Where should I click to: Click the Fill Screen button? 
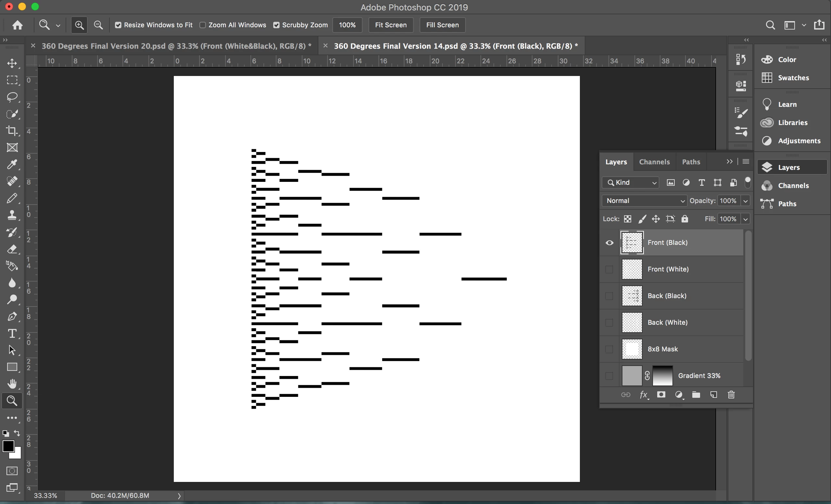point(442,25)
